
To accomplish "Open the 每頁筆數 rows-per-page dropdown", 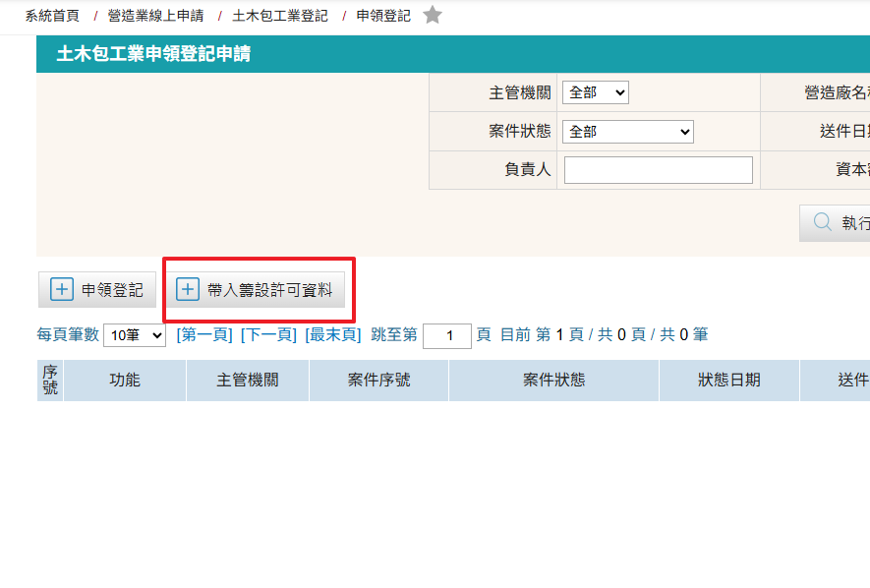I will click(135, 335).
